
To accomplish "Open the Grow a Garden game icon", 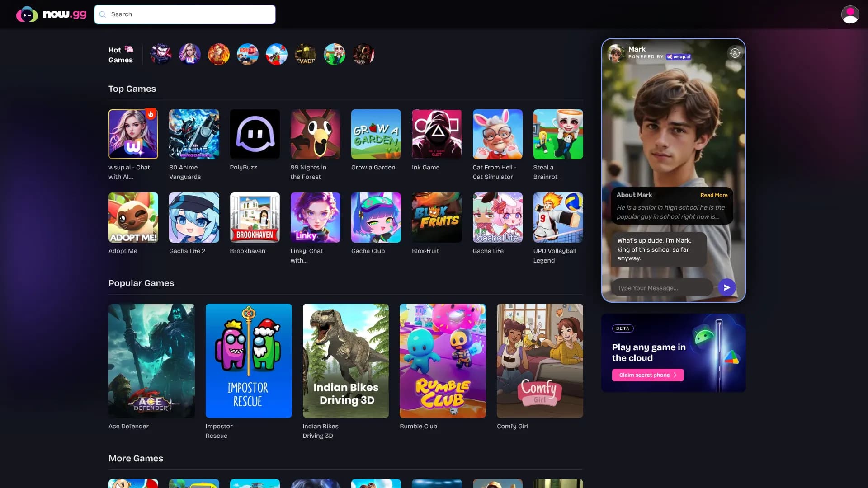I will click(x=376, y=134).
